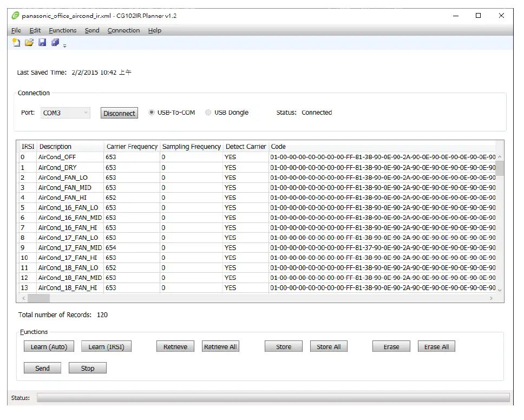Select the USB Dongle radio button
524x420 pixels.
coord(208,113)
